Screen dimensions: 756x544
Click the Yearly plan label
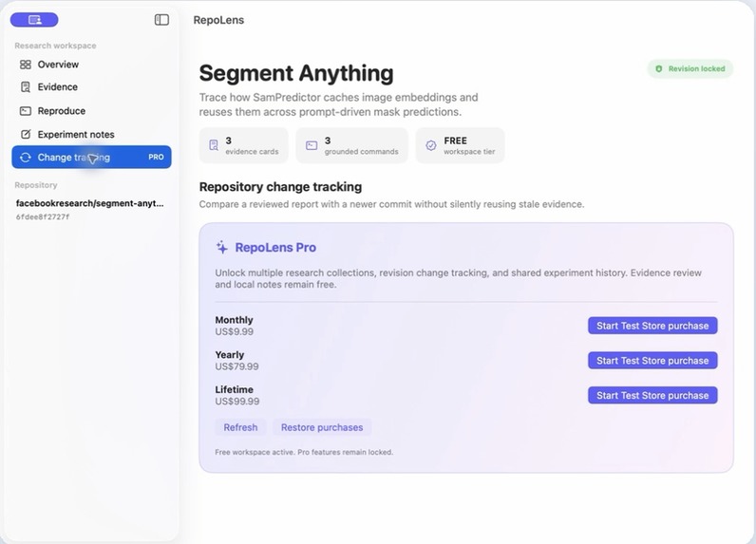(x=230, y=355)
